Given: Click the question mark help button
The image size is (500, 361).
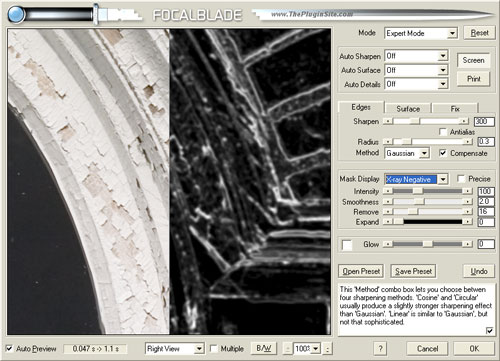Looking at the screenshot, I should point(381,349).
